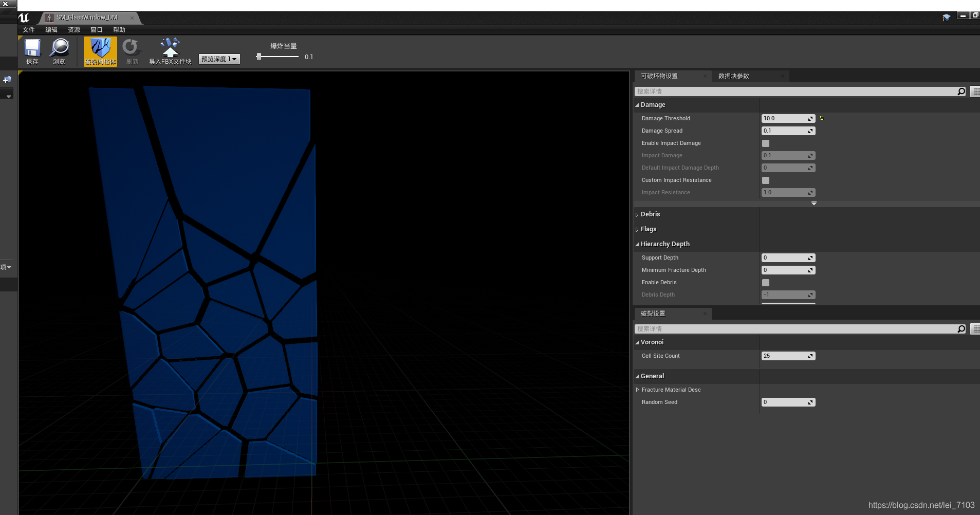Collapse the Voronoi section
The height and width of the screenshot is (515, 980).
[x=637, y=342]
